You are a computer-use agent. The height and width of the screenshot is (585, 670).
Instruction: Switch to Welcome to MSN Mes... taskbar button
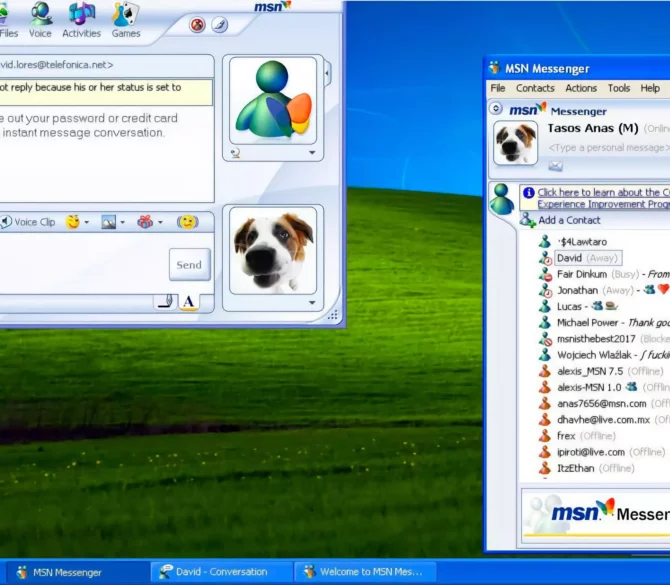pos(365,572)
